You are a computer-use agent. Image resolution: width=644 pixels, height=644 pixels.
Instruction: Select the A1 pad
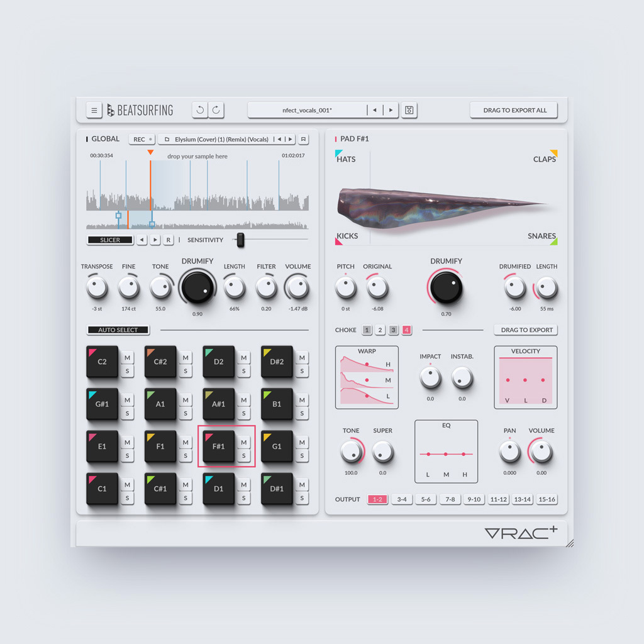coord(160,404)
